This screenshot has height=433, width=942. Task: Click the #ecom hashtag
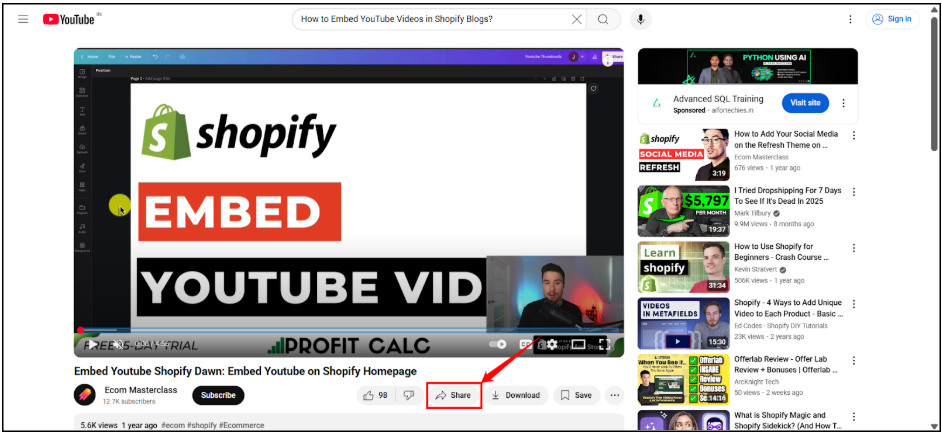click(172, 425)
